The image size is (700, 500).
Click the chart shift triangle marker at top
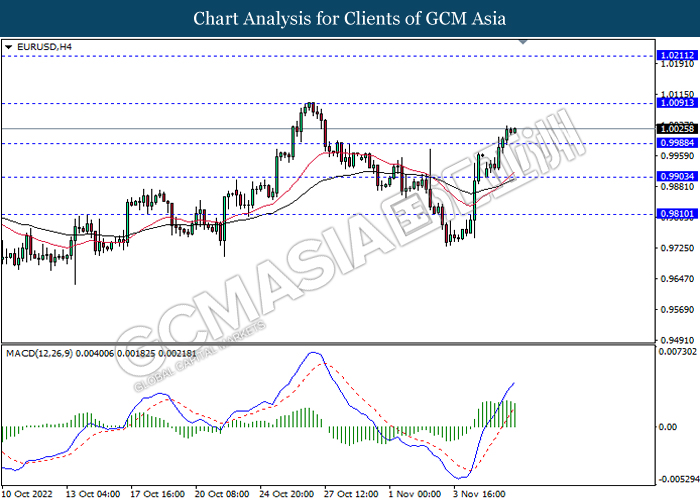[x=523, y=42]
